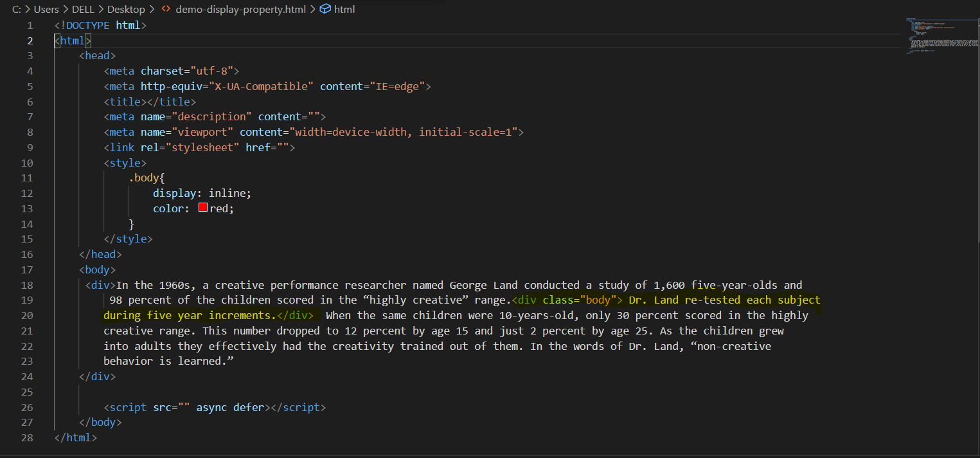Click the html symbol breadcrumb label
The width and height of the screenshot is (980, 458).
[x=344, y=9]
